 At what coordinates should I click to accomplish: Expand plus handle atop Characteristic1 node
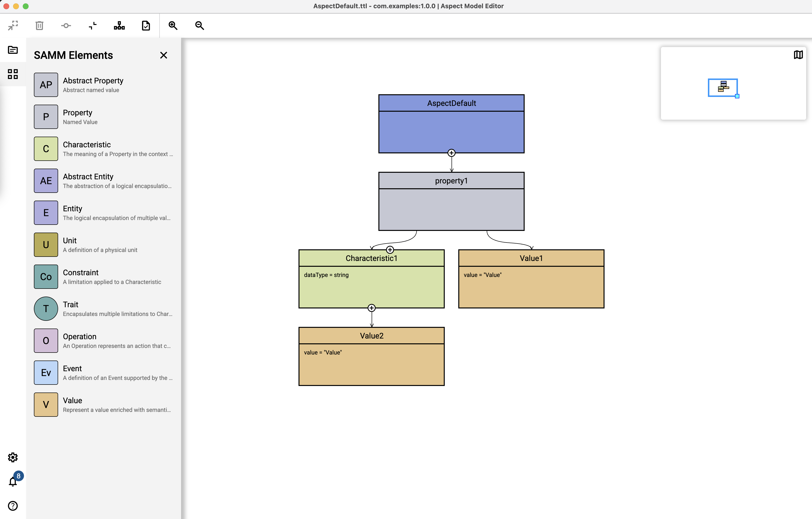[390, 250]
